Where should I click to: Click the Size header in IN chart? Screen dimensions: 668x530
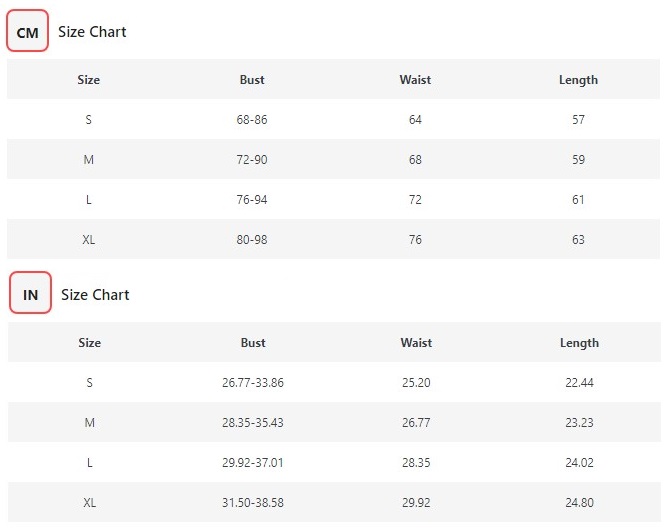tap(89, 343)
